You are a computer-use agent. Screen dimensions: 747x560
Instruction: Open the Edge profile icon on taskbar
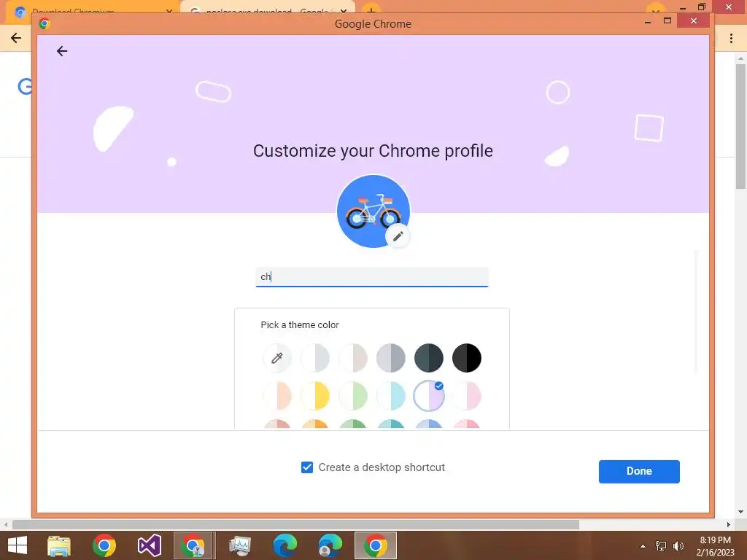[x=330, y=545]
